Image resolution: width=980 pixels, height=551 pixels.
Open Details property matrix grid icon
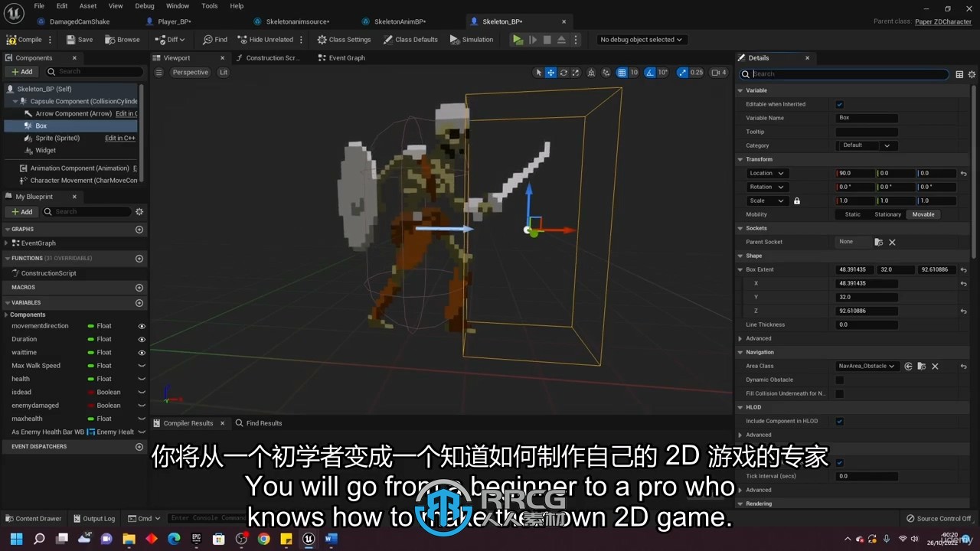pyautogui.click(x=959, y=74)
